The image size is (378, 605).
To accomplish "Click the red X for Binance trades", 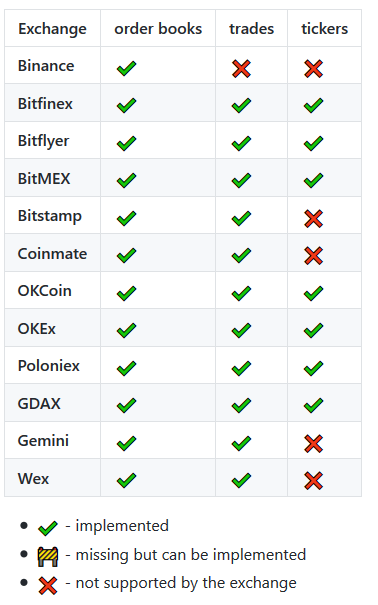I will (241, 69).
